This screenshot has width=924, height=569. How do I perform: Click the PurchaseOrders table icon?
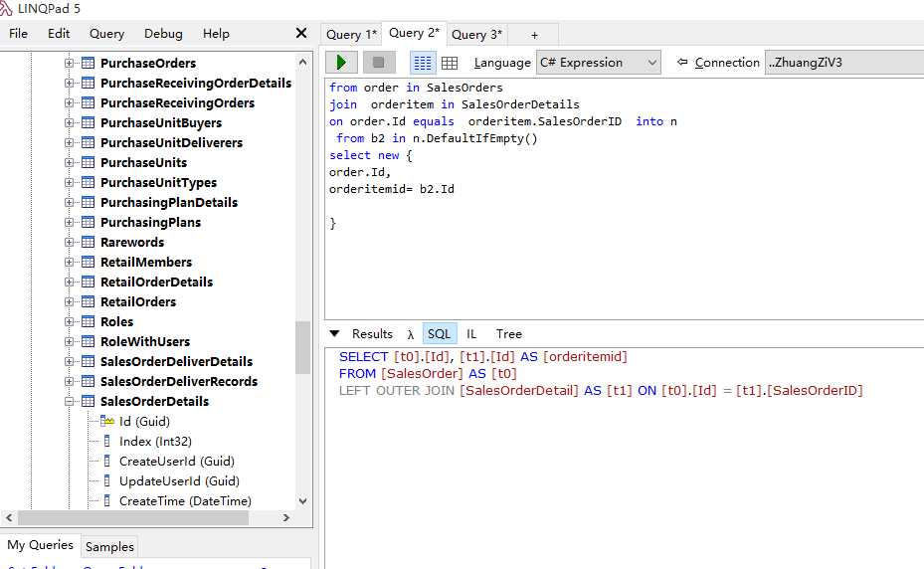(88, 63)
